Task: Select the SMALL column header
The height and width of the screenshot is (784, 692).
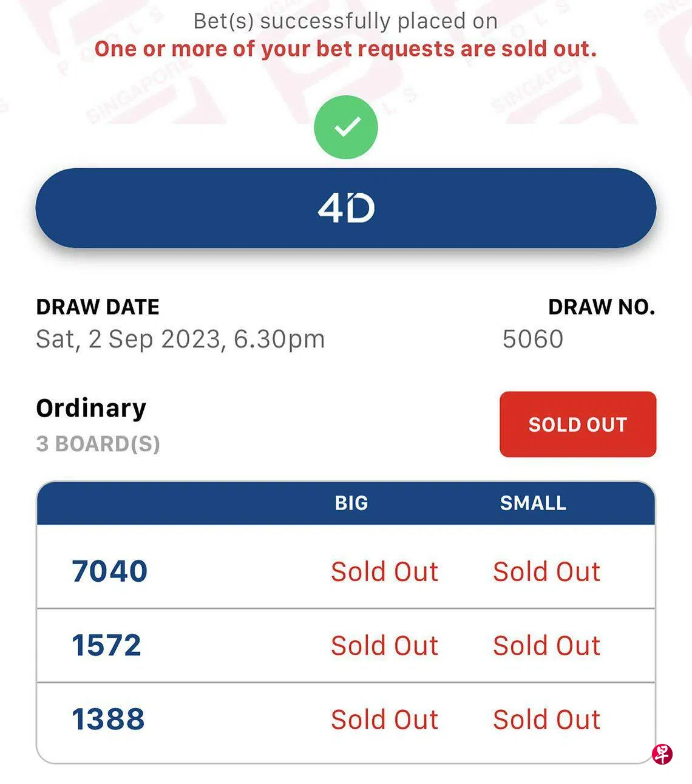Action: pyautogui.click(x=533, y=503)
